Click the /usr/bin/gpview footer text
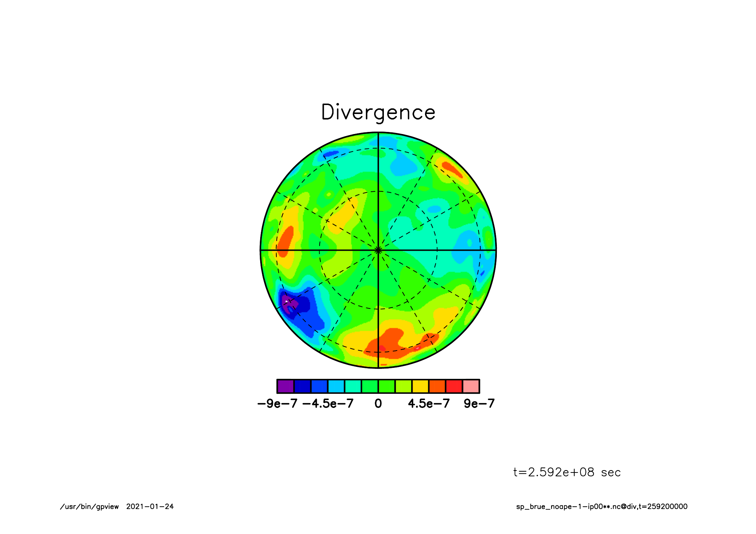Screen dimensions: 756x534 click(x=89, y=507)
